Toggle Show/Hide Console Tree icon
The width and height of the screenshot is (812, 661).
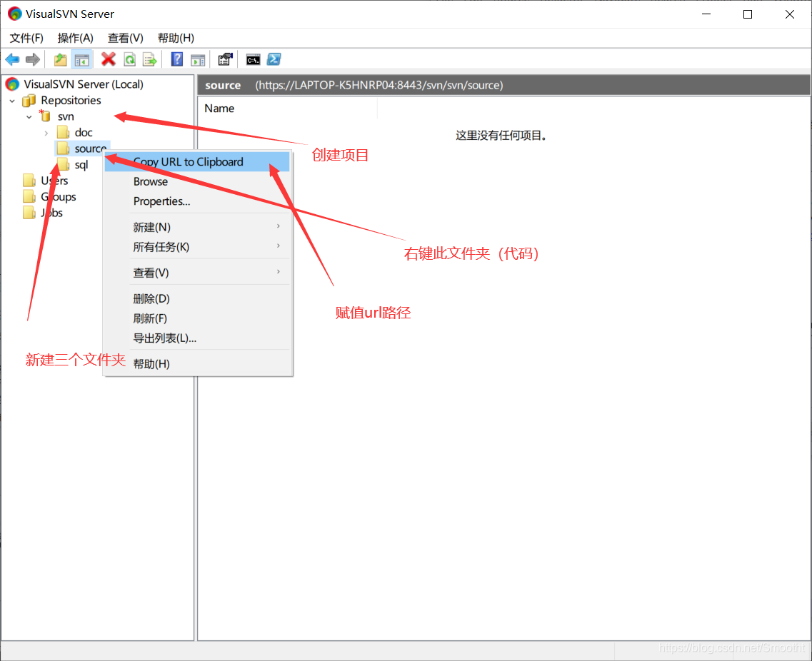pyautogui.click(x=82, y=59)
